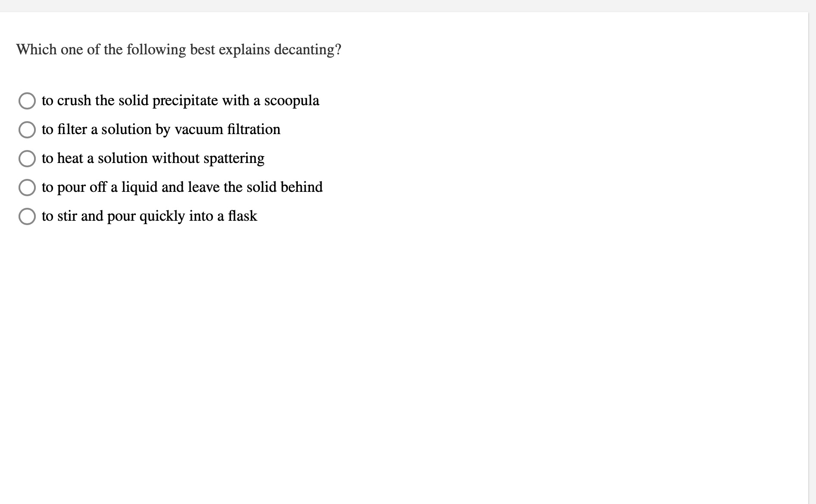Select radio button for stir and pour quickly
Screen dimensions: 816x504
[27, 216]
